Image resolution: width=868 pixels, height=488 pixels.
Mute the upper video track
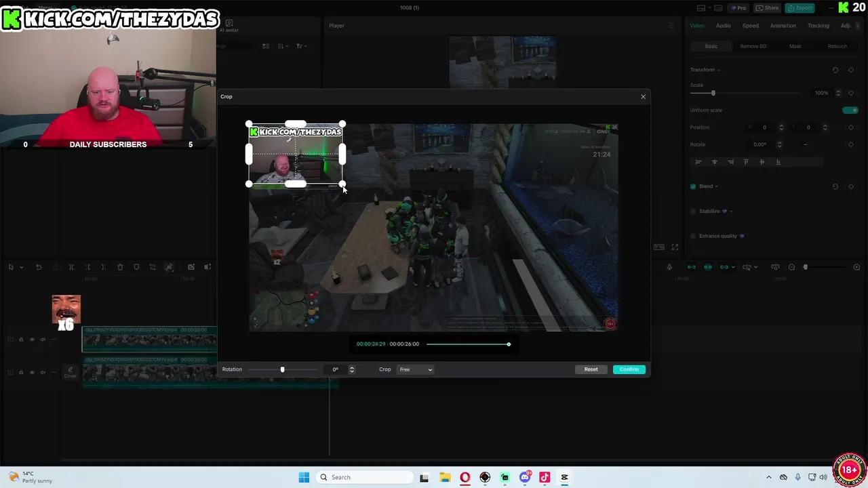43,340
